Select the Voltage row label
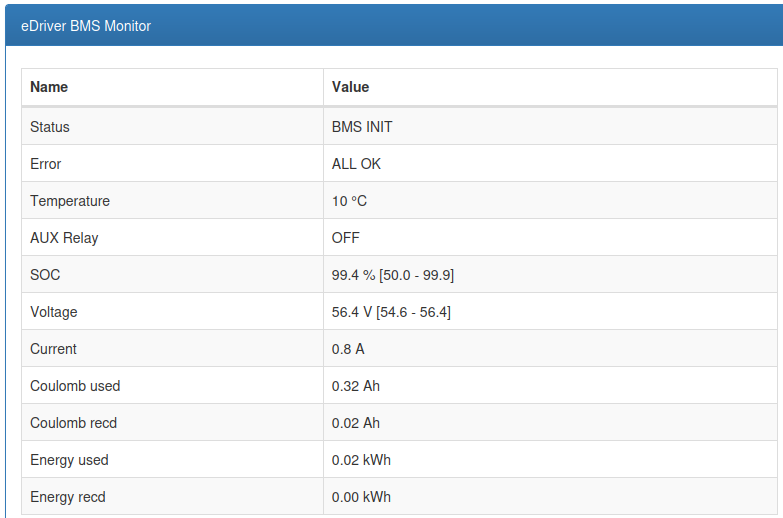This screenshot has height=518, width=783. 54,312
